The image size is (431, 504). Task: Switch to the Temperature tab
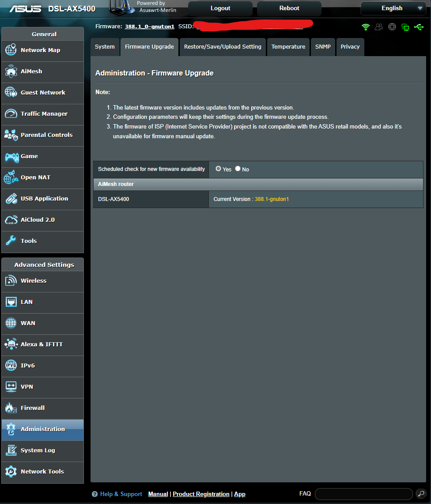click(288, 46)
